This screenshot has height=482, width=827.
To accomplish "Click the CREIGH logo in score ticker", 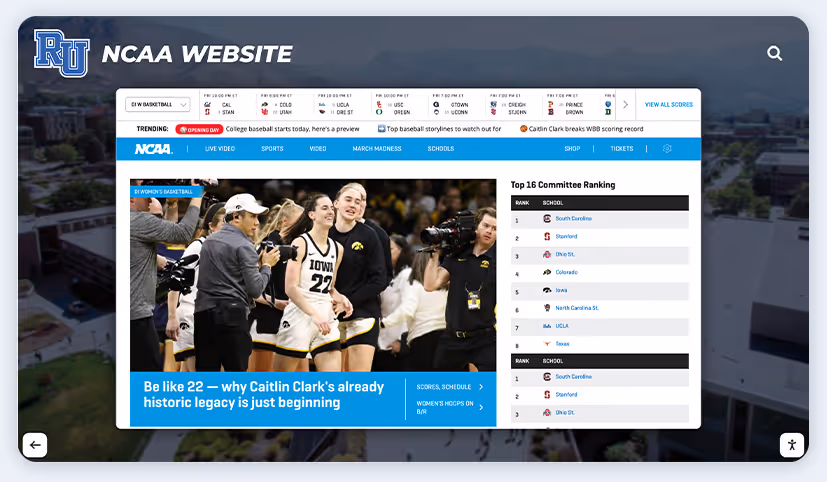I will point(493,105).
